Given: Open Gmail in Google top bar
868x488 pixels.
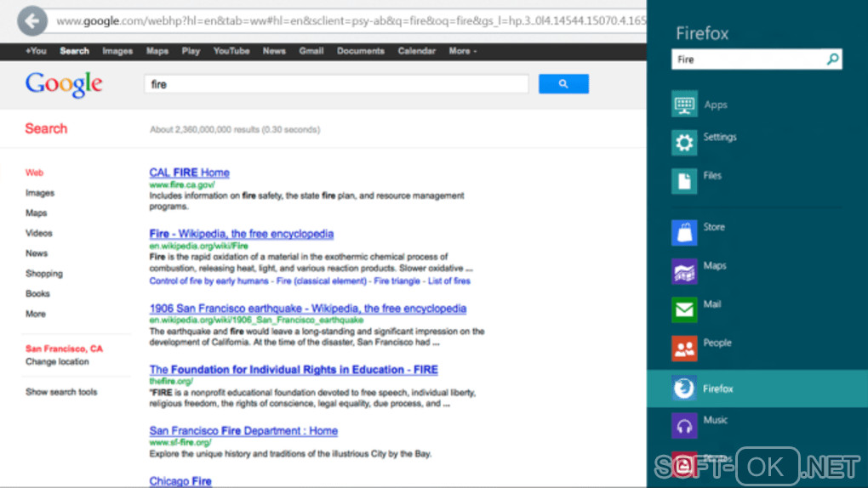Looking at the screenshot, I should (311, 51).
